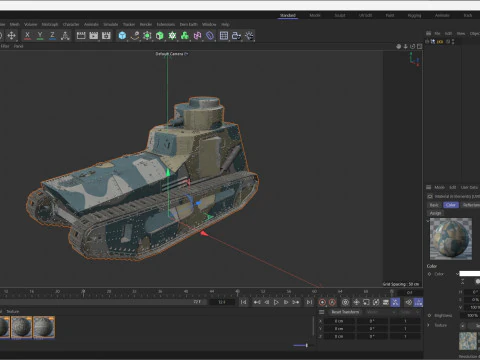The width and height of the screenshot is (480, 360).
Task: Click the Subdivision Surface generator icon
Action: 147,35
